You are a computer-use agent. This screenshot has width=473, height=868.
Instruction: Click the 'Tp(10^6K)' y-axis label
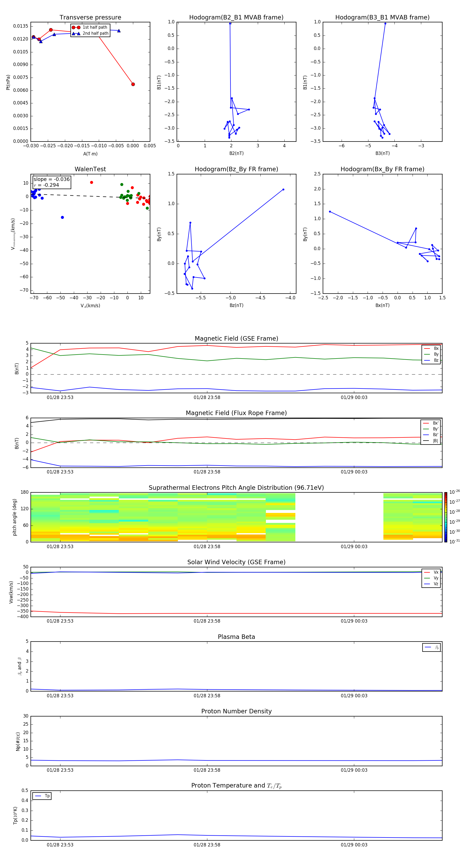(15, 816)
